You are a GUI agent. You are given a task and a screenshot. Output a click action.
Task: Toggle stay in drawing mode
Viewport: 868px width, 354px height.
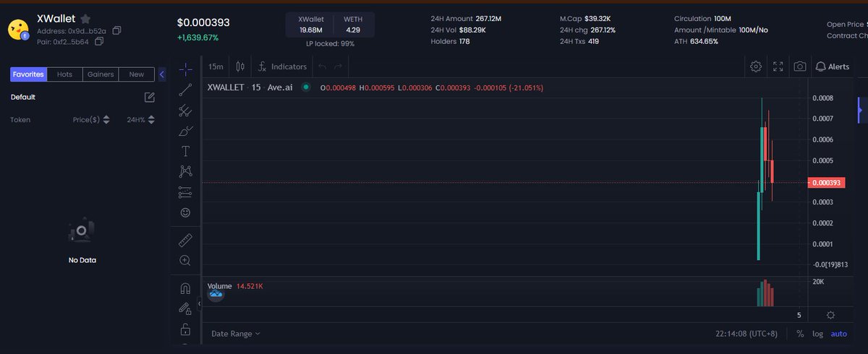tap(186, 308)
